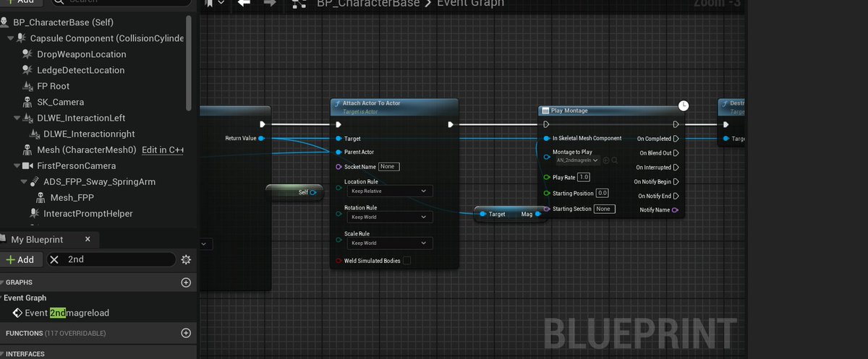The width and height of the screenshot is (868, 359).
Task: Click Event Graph in the breadcrumb
Action: pos(470,4)
